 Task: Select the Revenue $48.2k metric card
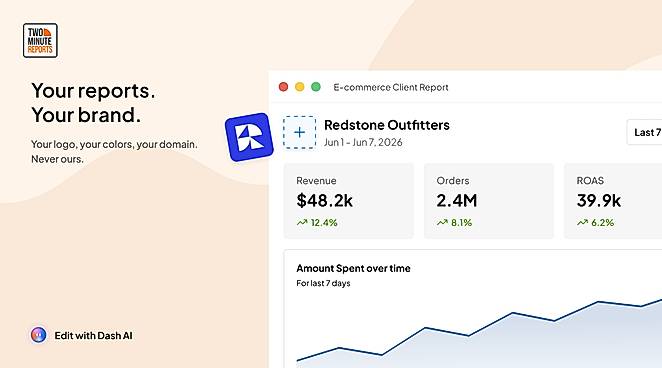click(349, 201)
